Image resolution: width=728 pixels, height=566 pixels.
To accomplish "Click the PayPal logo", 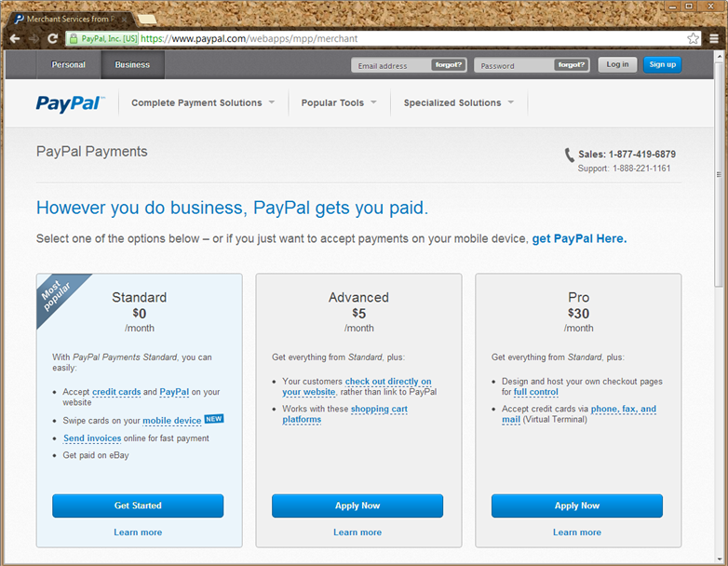I will tap(70, 103).
